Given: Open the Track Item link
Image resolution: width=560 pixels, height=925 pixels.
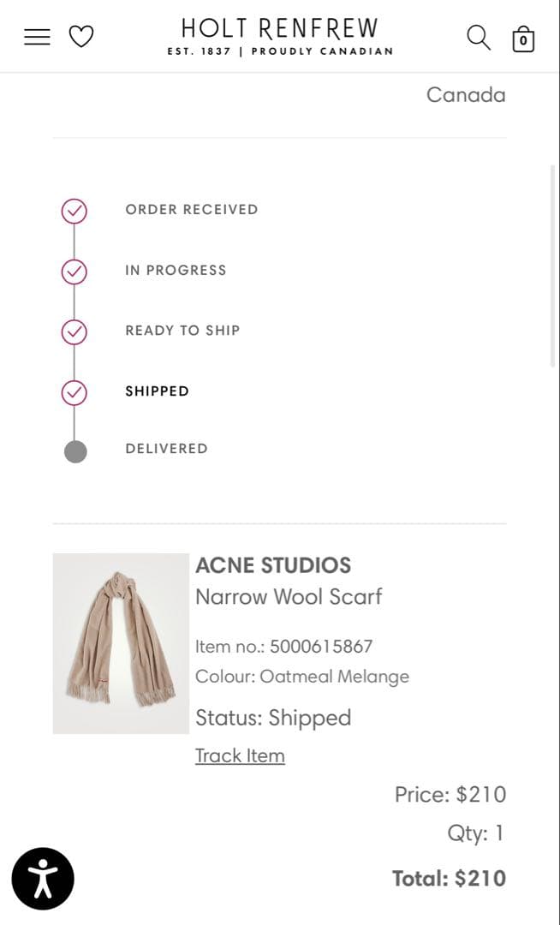Looking at the screenshot, I should [x=240, y=755].
